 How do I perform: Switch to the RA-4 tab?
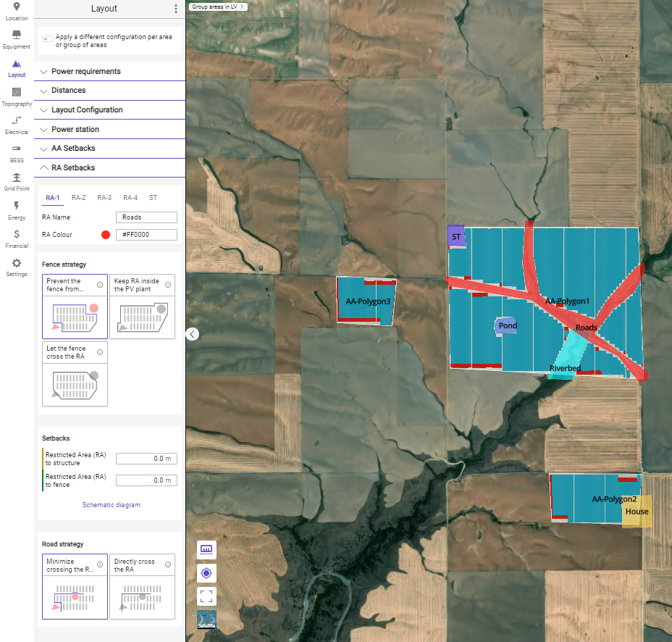[130, 198]
